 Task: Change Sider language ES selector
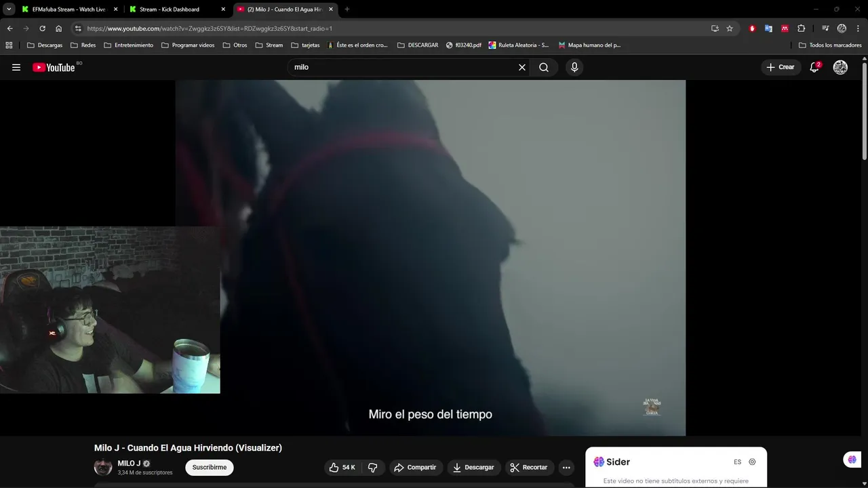pyautogui.click(x=737, y=462)
